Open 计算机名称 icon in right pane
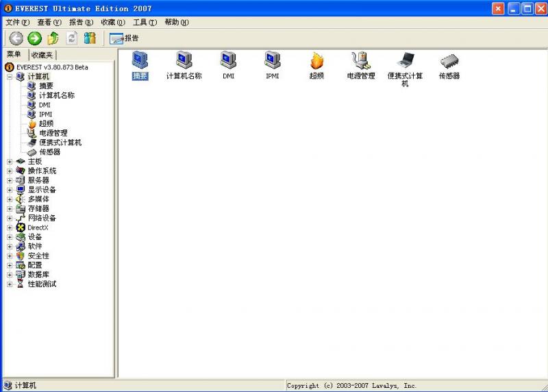 (x=184, y=66)
